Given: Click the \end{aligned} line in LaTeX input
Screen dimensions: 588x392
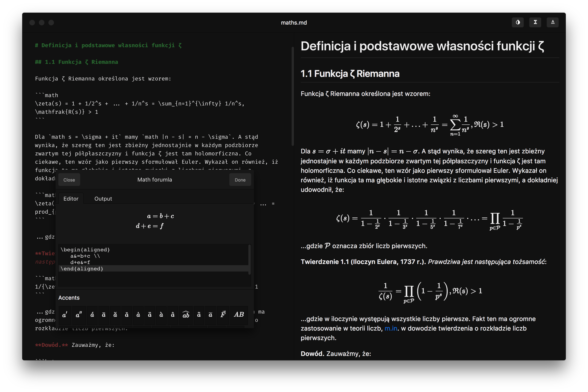Looking at the screenshot, I should pos(82,269).
